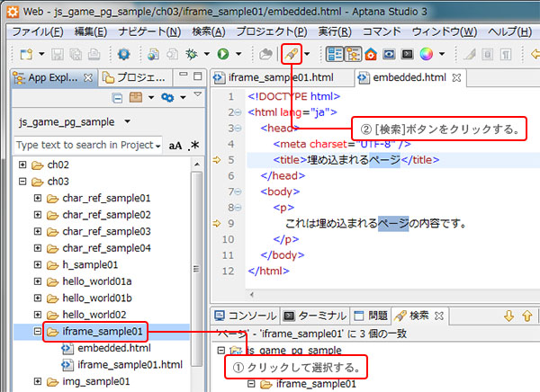Viewport: 540px width, 392px height.
Task: Go to next search match arrow
Action: pos(509,316)
